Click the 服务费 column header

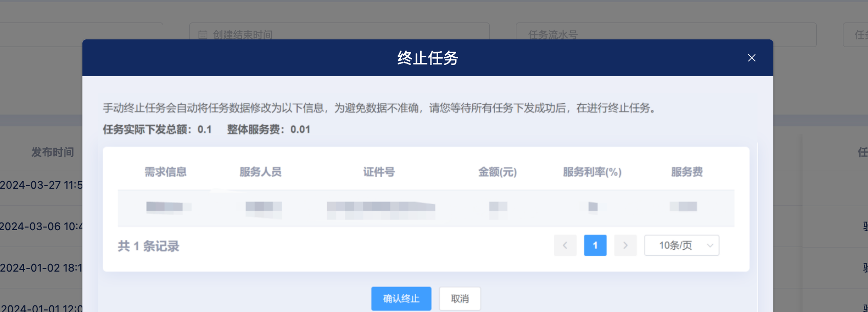pos(687,172)
